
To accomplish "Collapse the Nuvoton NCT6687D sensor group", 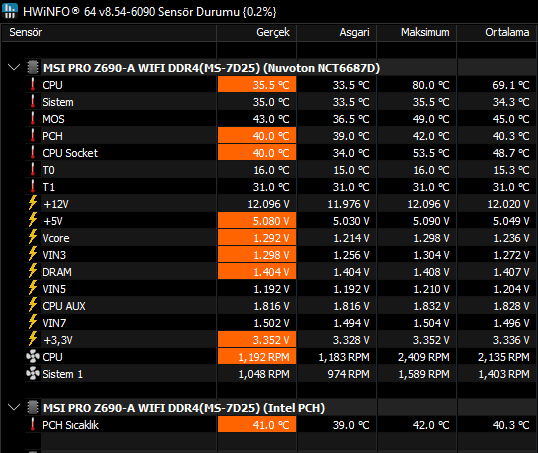I will tap(14, 67).
